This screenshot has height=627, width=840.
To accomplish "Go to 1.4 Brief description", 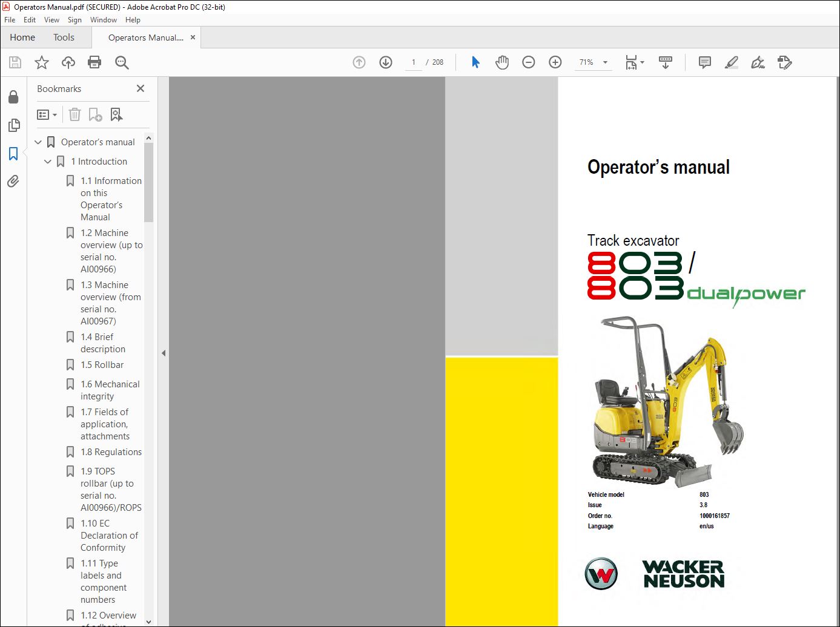I will [103, 343].
